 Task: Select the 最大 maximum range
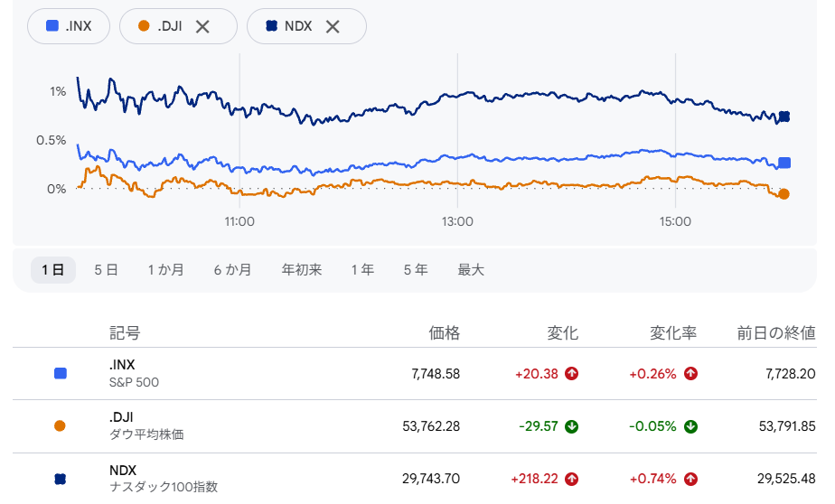tap(471, 270)
